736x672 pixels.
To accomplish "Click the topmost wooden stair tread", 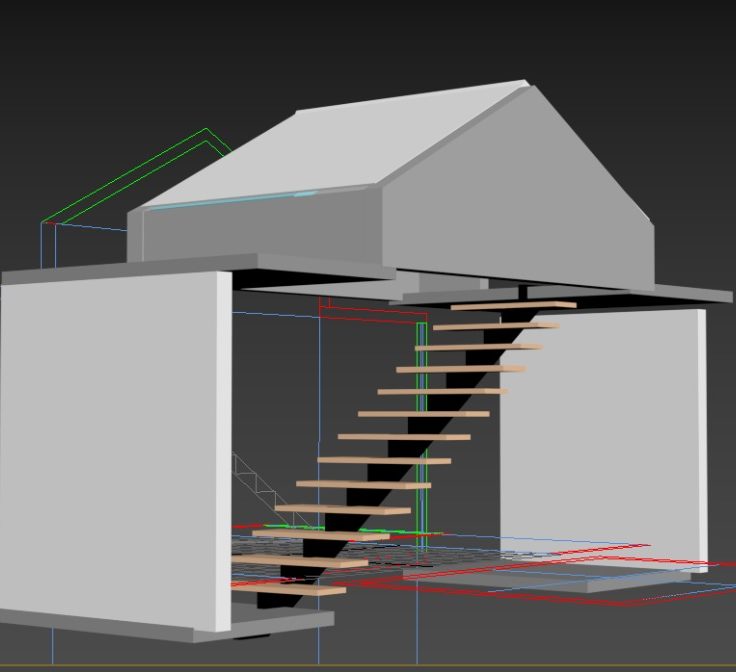I will click(x=512, y=305).
